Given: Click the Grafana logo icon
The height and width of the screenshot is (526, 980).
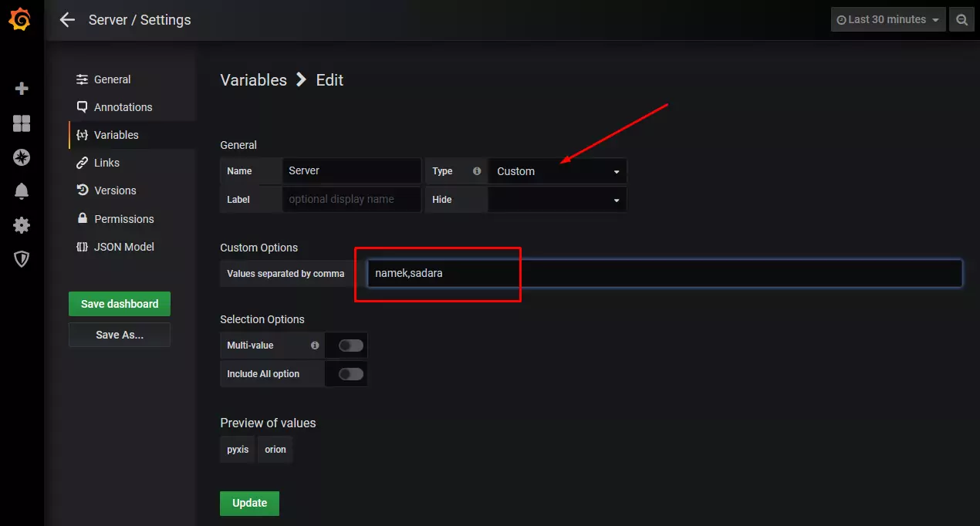Looking at the screenshot, I should (x=20, y=19).
